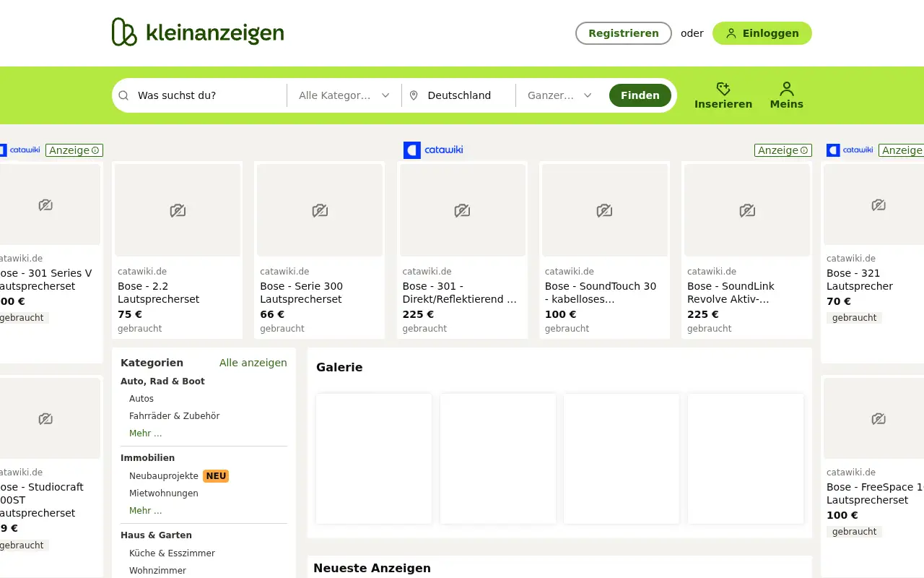
Task: Click the first Galerie card
Action: pos(374,459)
